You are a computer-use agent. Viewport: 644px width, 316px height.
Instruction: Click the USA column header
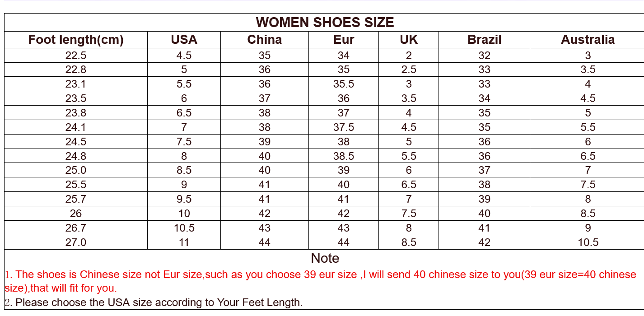point(184,40)
